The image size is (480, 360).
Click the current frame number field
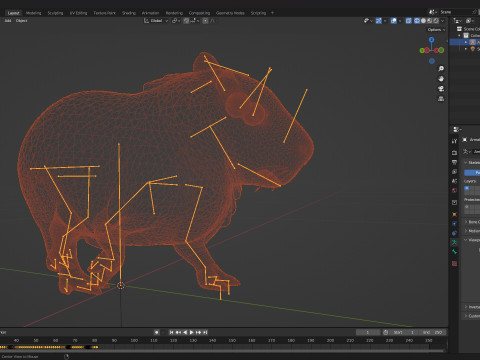click(x=368, y=332)
